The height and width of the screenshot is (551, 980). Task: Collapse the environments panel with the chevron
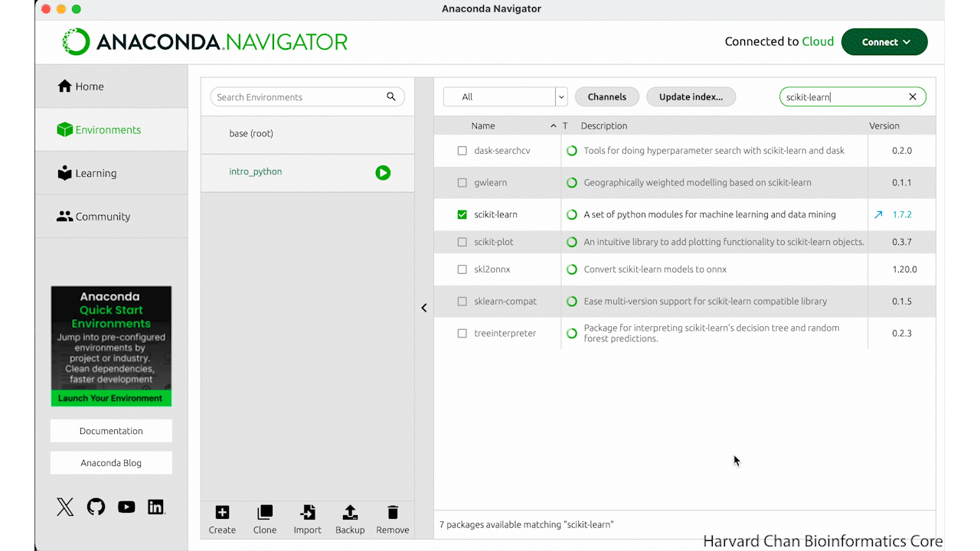pos(424,308)
